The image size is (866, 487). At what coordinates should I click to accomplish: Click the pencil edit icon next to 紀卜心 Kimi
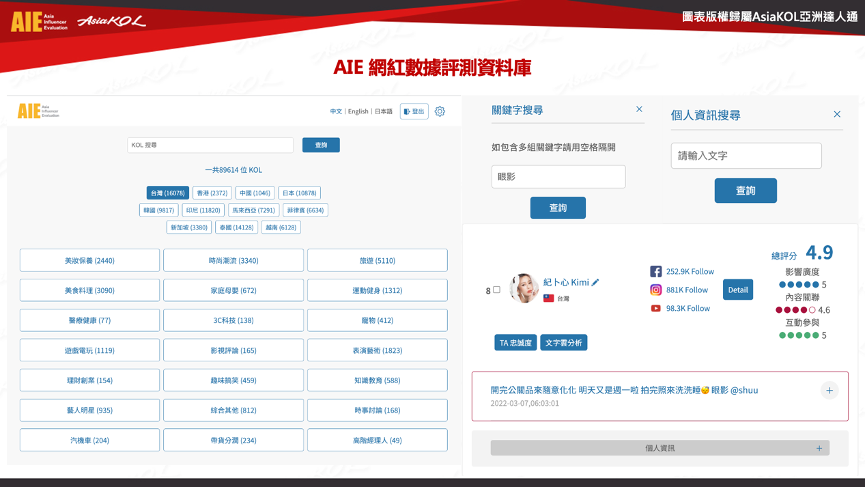pyautogui.click(x=595, y=282)
